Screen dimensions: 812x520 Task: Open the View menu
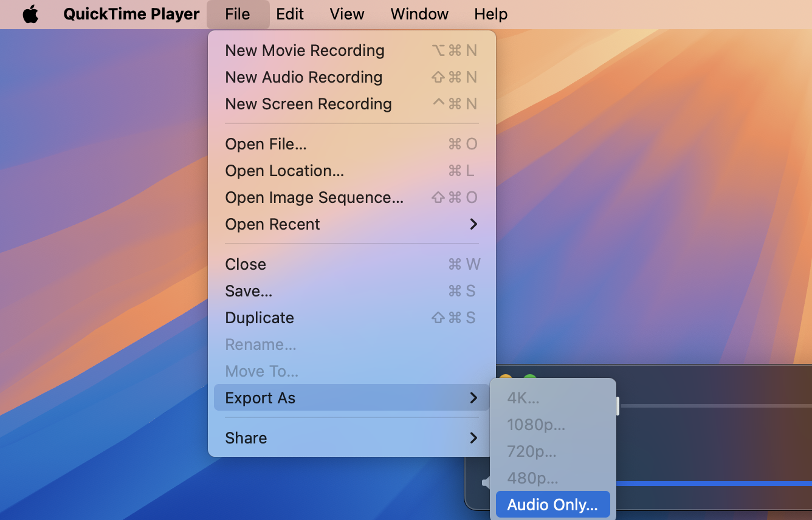[x=346, y=15]
